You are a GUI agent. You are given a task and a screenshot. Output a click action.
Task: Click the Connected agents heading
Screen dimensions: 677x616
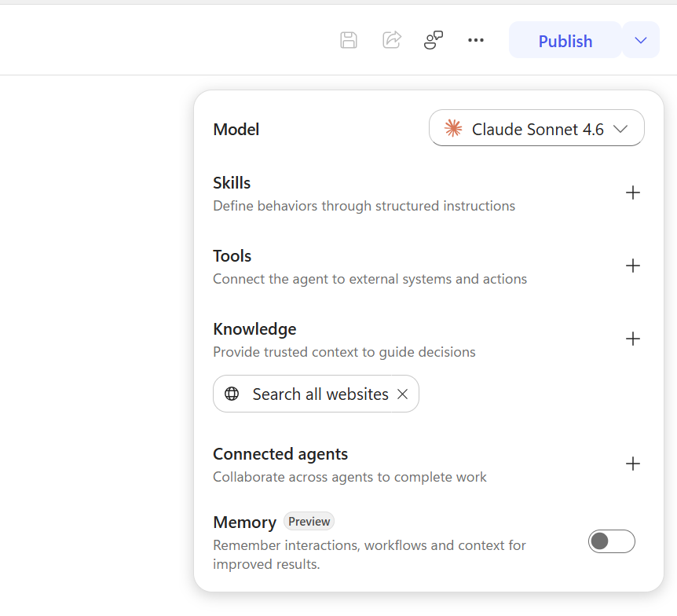[x=280, y=454]
